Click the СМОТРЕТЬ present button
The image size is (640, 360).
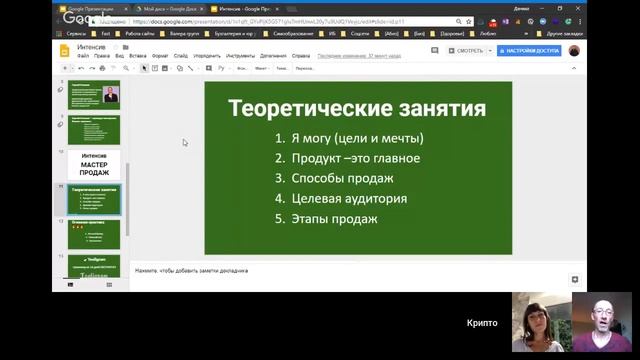click(x=466, y=51)
